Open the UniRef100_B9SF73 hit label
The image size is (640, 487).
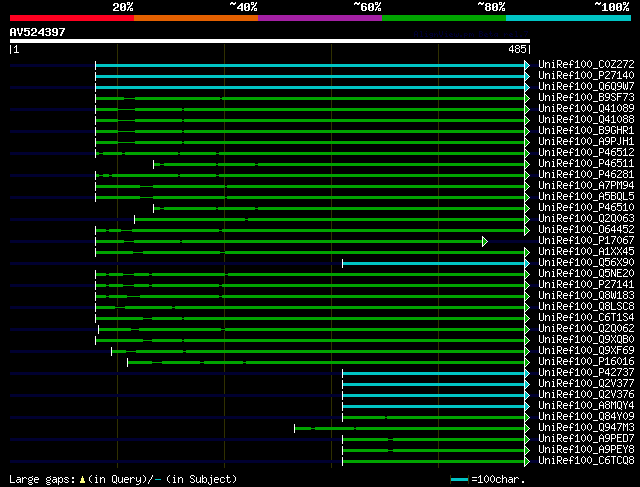tap(586, 97)
